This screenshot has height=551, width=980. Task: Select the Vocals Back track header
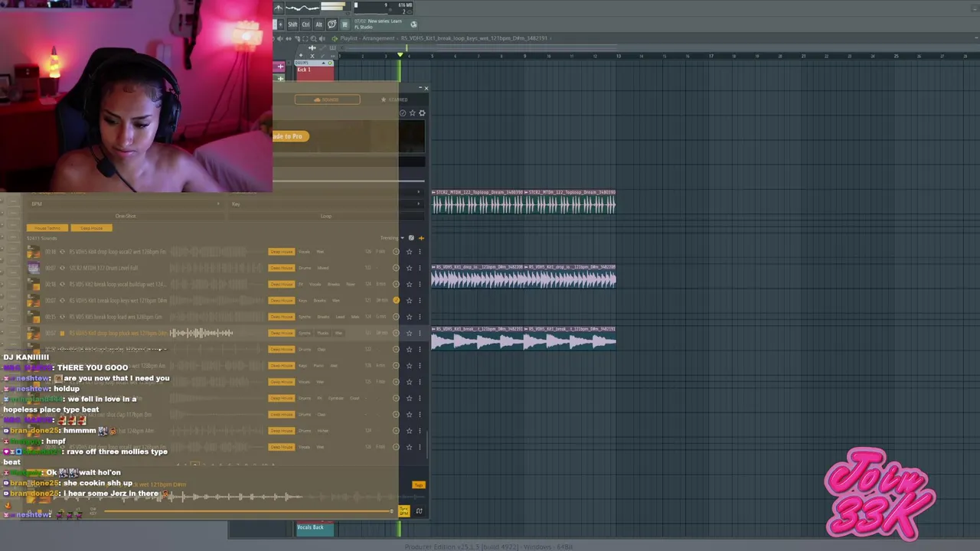pos(315,528)
